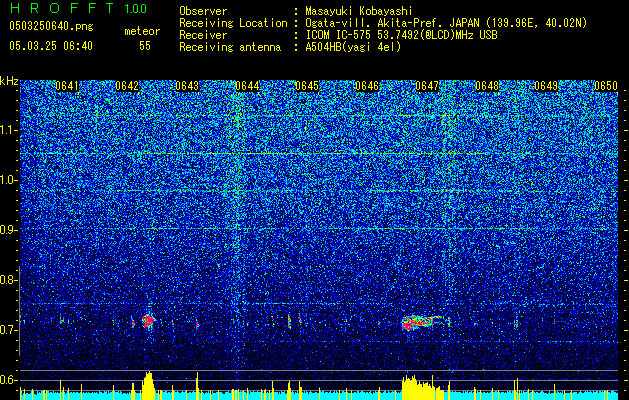Click the 0643 time marker
Screen dimensions: 629x400
(187, 86)
